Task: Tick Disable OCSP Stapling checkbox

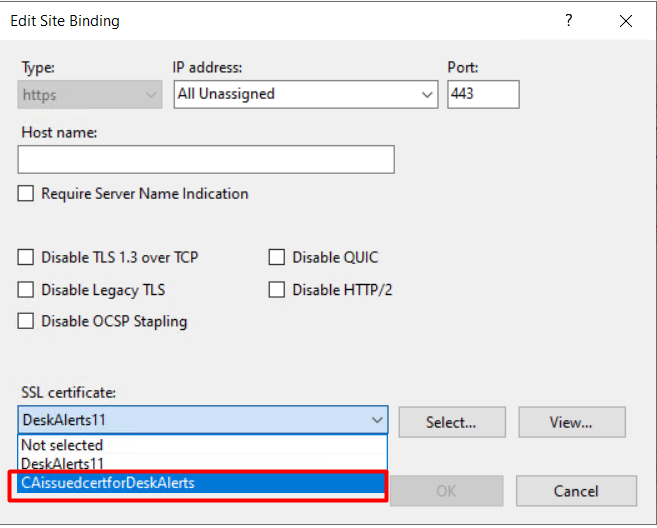Action: click(26, 322)
